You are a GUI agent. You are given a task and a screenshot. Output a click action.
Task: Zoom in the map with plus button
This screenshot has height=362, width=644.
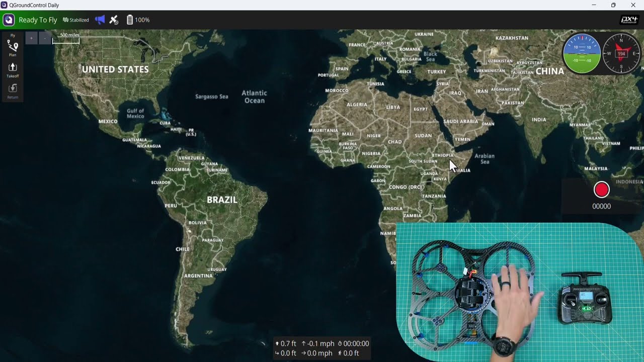point(31,38)
